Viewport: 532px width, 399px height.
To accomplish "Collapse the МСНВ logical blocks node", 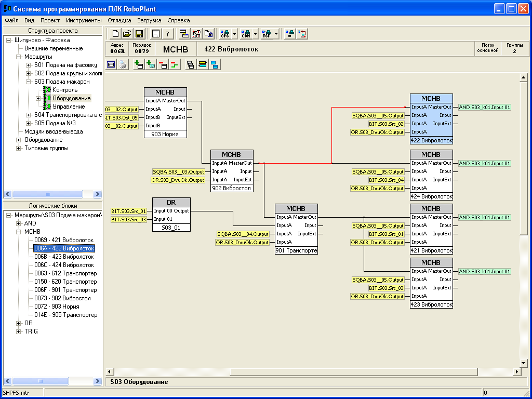I will click(19, 232).
